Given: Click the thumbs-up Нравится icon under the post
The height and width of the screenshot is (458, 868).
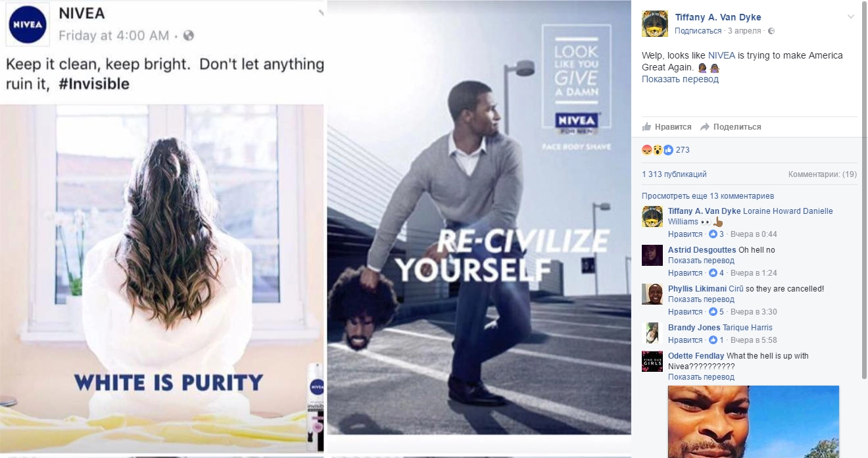Looking at the screenshot, I should (647, 126).
